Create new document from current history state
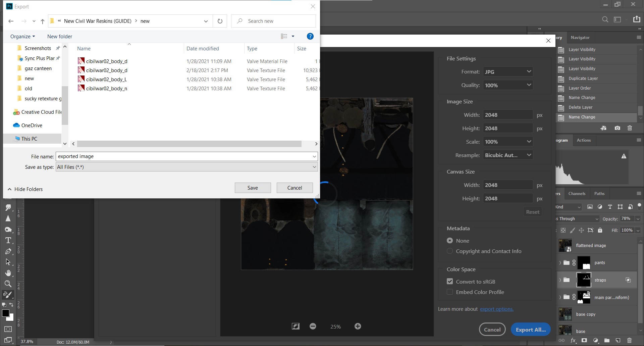This screenshot has height=346, width=644. point(603,128)
